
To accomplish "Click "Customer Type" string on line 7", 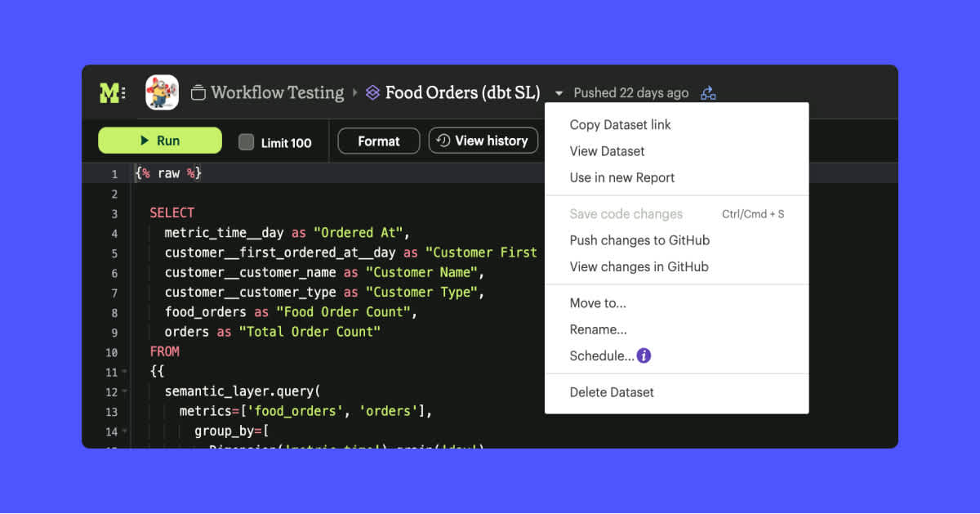I will 424,292.
